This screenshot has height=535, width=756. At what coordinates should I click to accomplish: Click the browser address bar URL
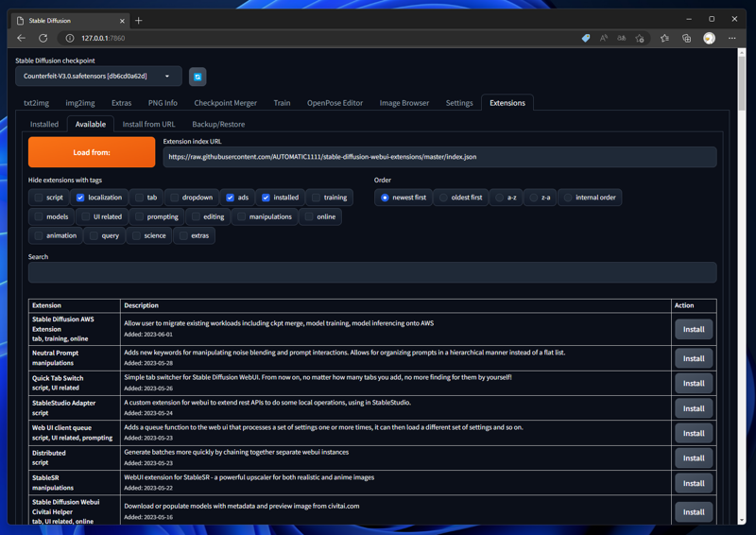pyautogui.click(x=103, y=38)
